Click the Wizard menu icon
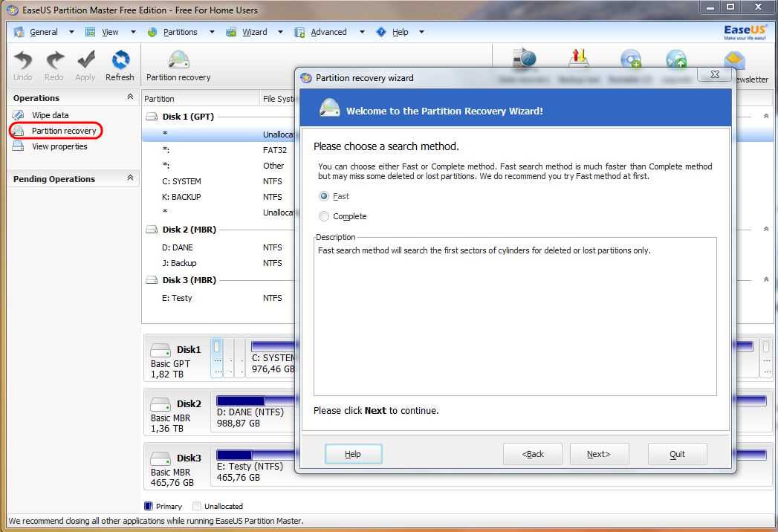Image resolution: width=778 pixels, height=532 pixels. [x=230, y=32]
